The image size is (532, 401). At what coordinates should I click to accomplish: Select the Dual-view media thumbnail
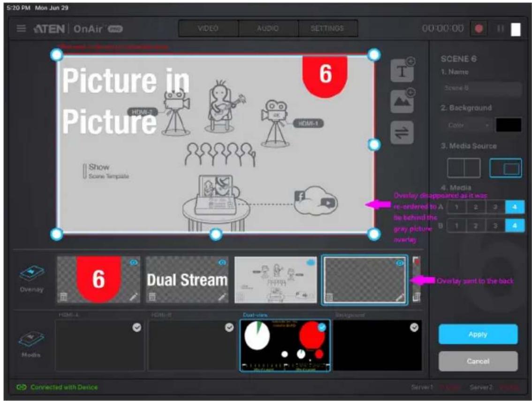pos(285,345)
